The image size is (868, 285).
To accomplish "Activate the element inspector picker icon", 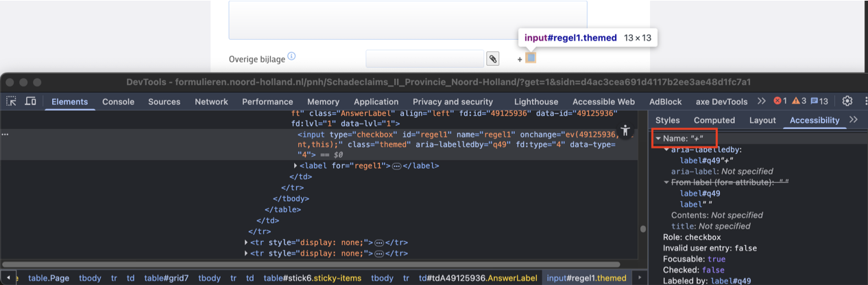I will [x=12, y=102].
